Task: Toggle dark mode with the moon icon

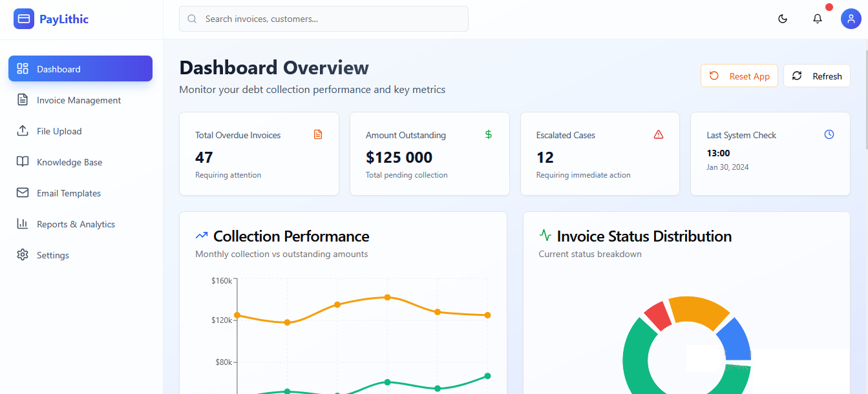Action: click(783, 19)
